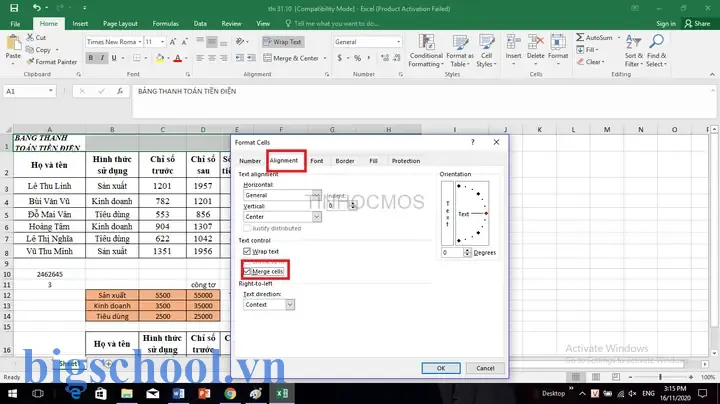
Task: Open the General number format dropdown
Action: click(398, 42)
